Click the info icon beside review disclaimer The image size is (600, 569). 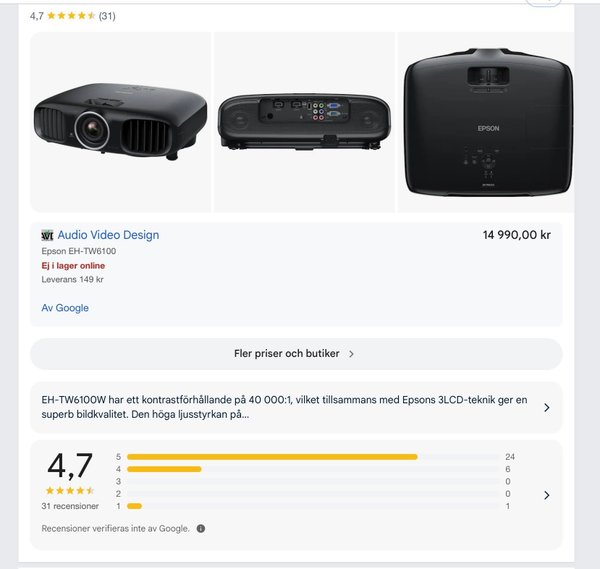[201, 528]
